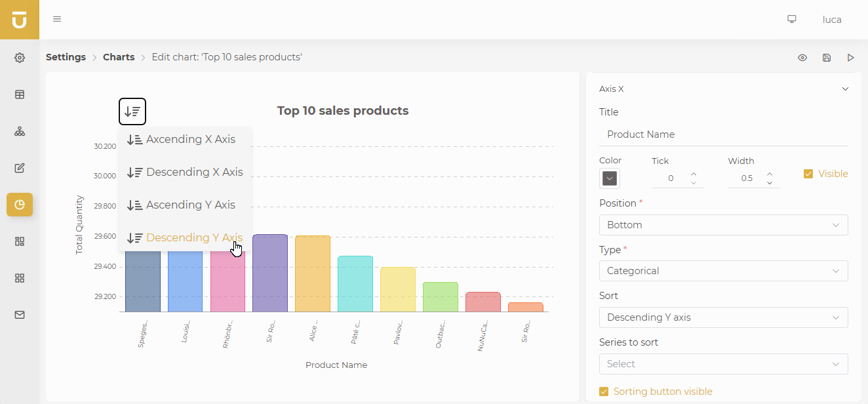Viewport: 868px width, 404px height.
Task: Open the hierarchy diagram sidebar icon
Action: pyautogui.click(x=20, y=131)
